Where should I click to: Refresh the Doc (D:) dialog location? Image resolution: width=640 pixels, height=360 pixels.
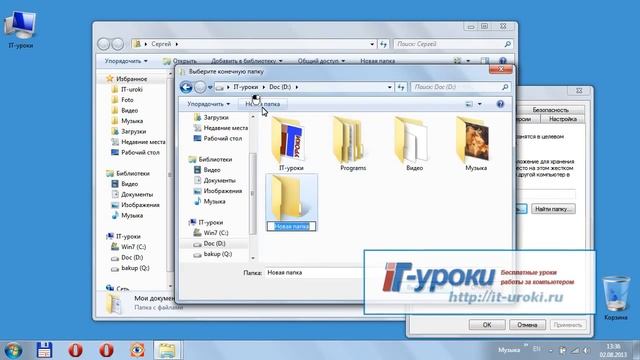click(x=401, y=87)
